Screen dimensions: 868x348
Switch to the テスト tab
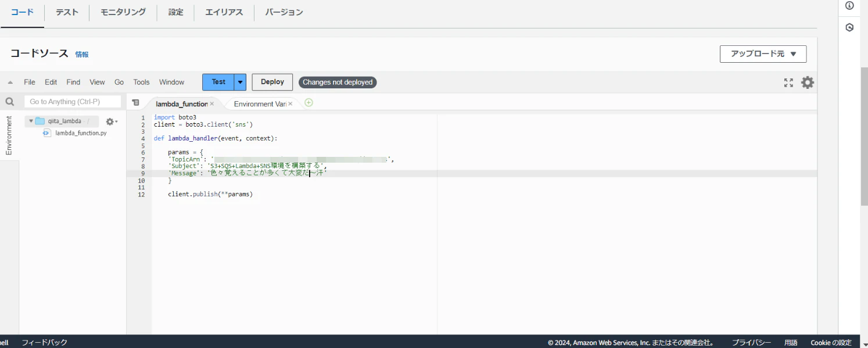coord(67,12)
